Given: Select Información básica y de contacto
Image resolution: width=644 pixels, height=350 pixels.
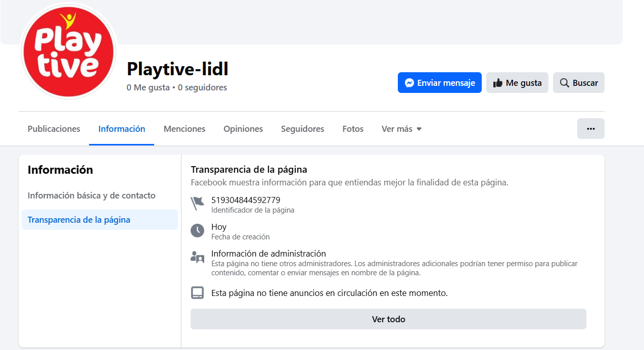Looking at the screenshot, I should pos(91,195).
